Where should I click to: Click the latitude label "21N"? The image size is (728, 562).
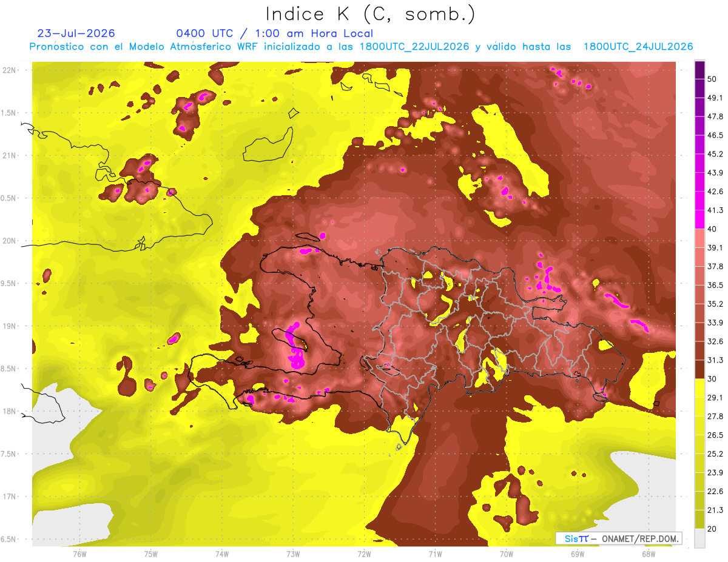pos(9,155)
